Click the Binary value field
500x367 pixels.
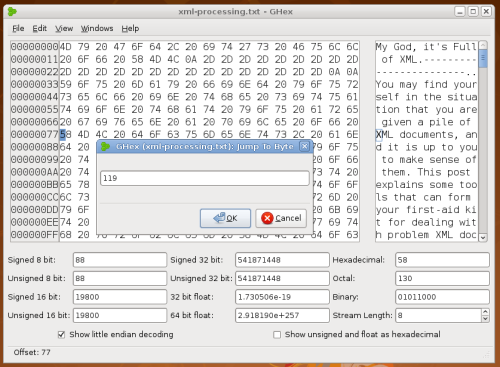[442, 297]
